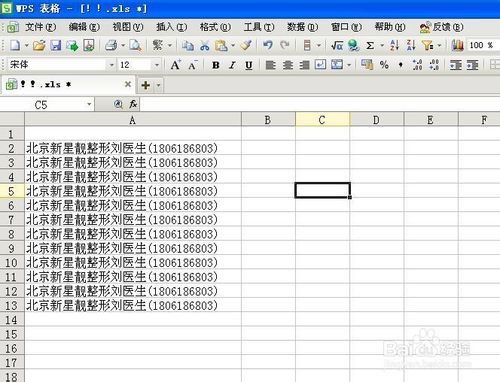Click the AutoSum sigma icon
Screen dimensions: 500x382
pyautogui.click(x=370, y=45)
